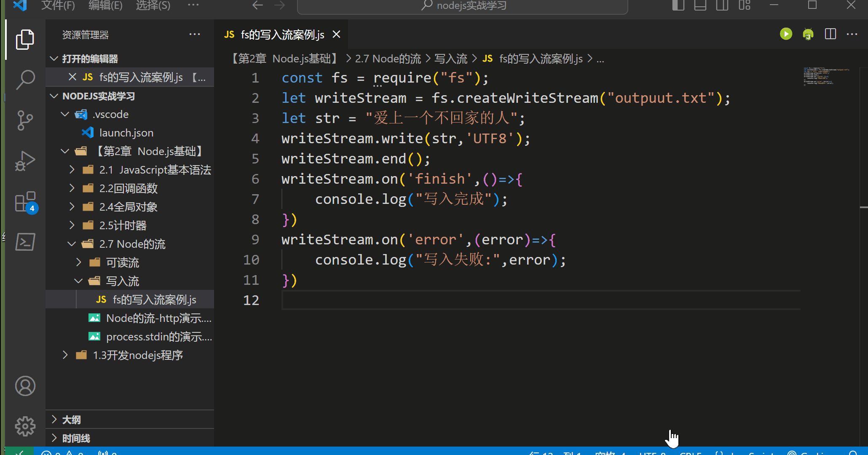868x455 pixels.
Task: Run the current JavaScript file
Action: click(785, 34)
